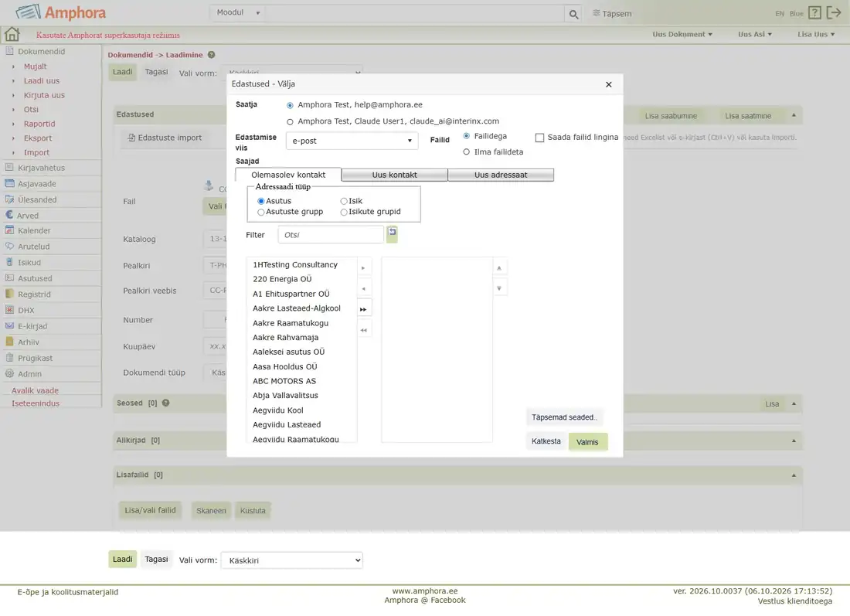
Task: Click the Katkesta button
Action: (546, 441)
